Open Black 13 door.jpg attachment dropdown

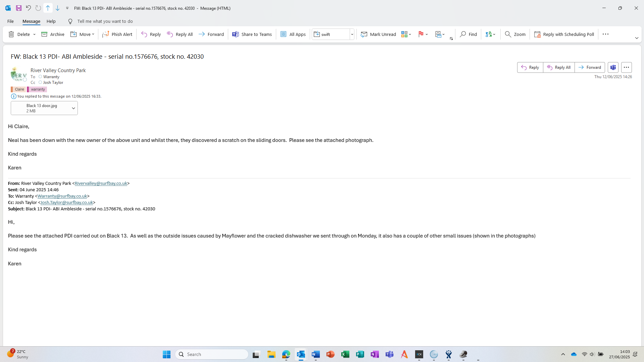(73, 108)
